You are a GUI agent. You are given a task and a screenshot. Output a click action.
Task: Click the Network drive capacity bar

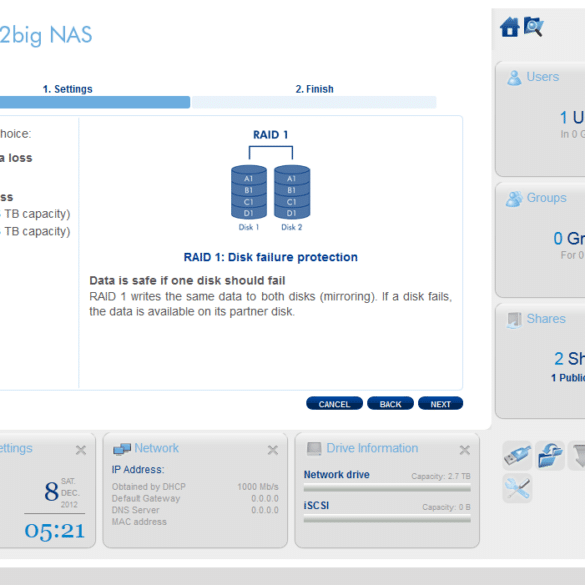pos(387,488)
